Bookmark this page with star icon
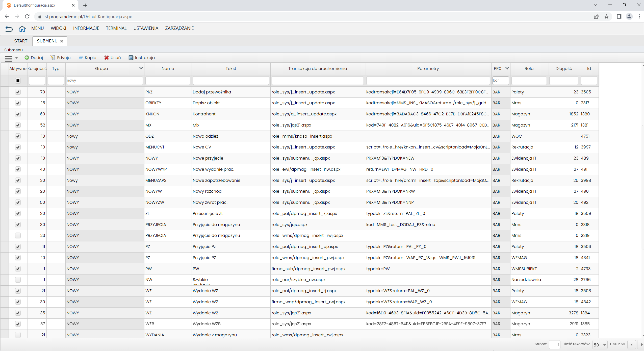This screenshot has height=351, width=644. [x=606, y=17]
